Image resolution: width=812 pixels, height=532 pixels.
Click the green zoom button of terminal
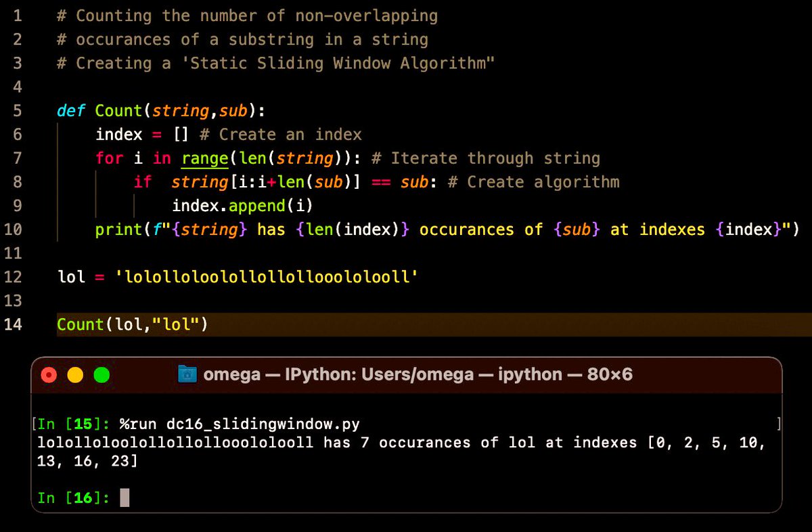click(x=101, y=375)
